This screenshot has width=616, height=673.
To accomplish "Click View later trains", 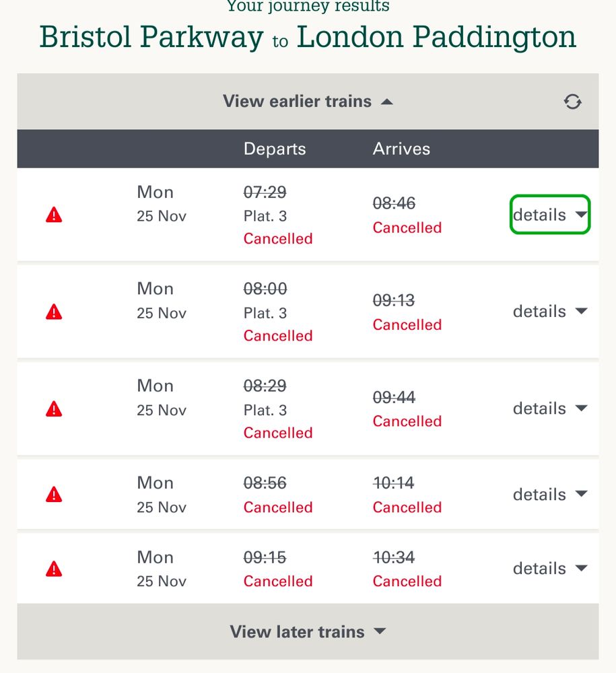I will point(308,631).
